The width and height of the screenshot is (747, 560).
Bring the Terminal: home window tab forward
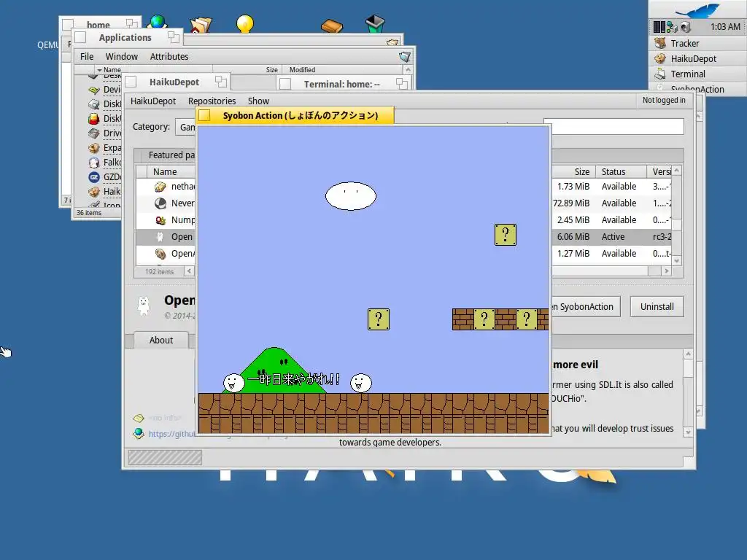[342, 85]
